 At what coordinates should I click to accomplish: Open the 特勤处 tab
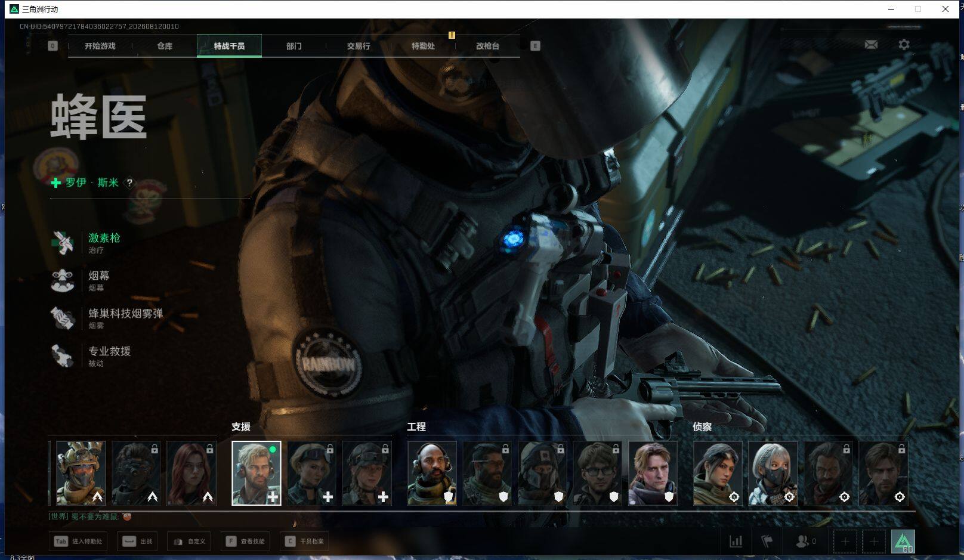(423, 46)
